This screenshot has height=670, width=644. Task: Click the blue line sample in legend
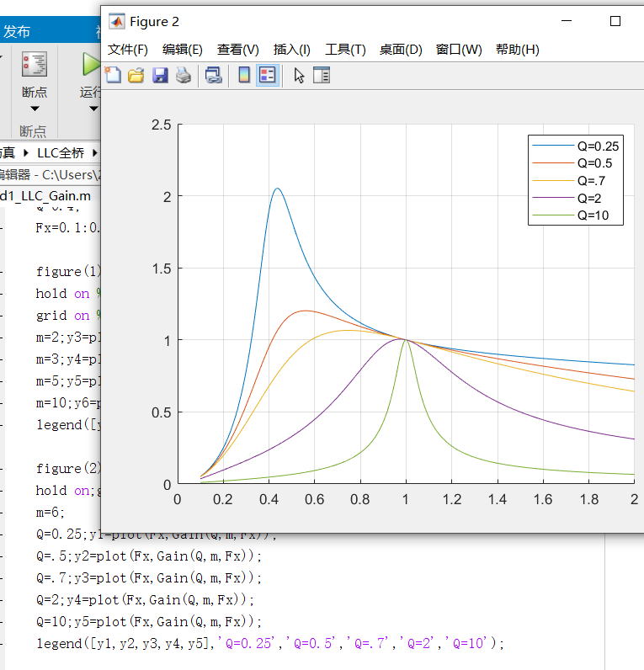(x=552, y=146)
